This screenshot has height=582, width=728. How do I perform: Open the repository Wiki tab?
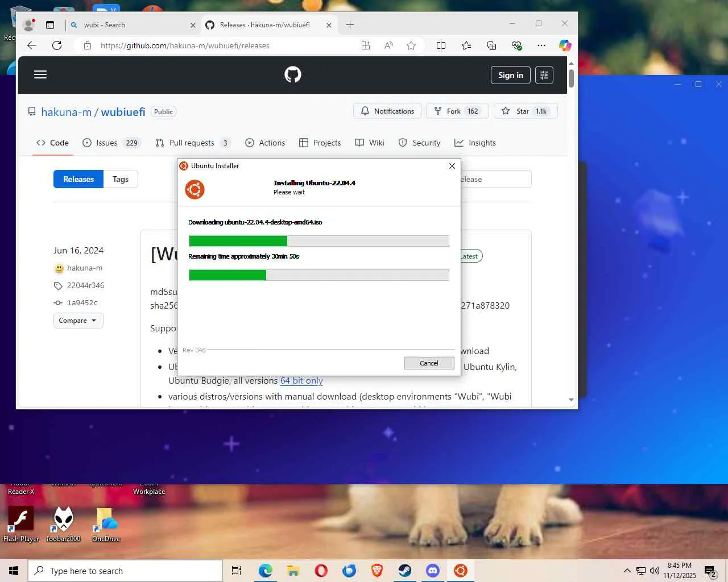[x=370, y=143]
